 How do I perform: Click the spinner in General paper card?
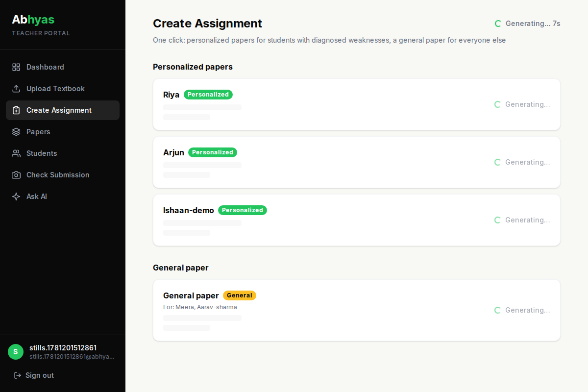pos(497,310)
